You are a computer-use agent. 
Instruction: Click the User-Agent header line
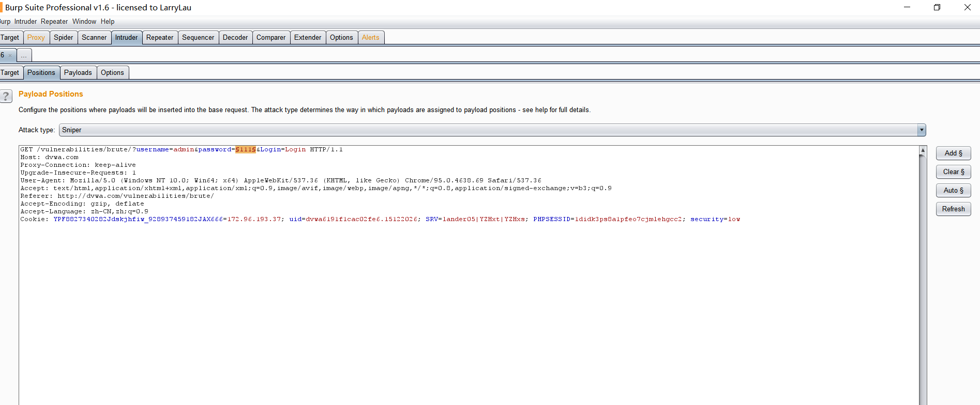281,180
